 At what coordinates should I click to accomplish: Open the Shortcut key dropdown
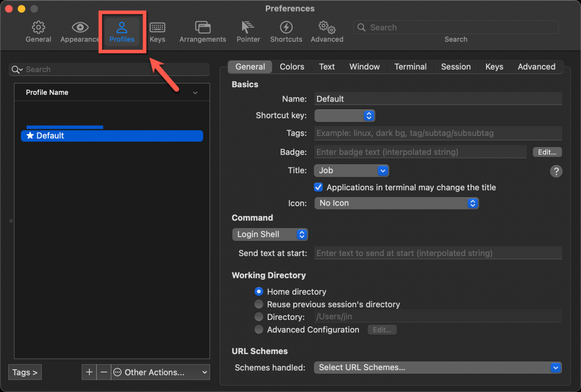[345, 116]
